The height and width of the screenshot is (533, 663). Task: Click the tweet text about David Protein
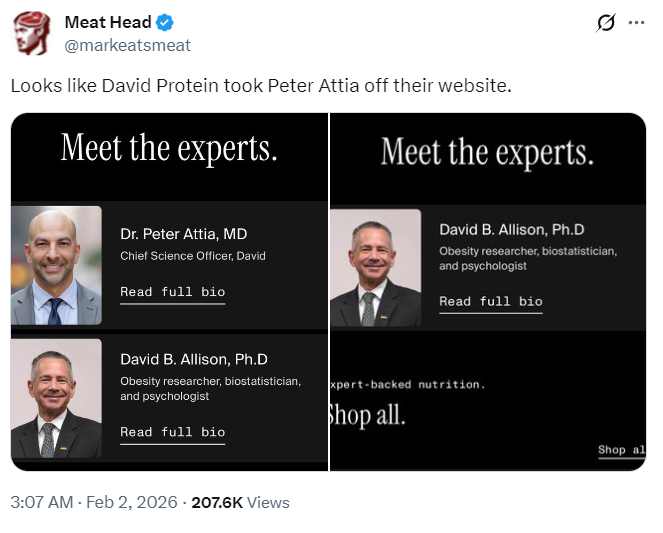260,85
